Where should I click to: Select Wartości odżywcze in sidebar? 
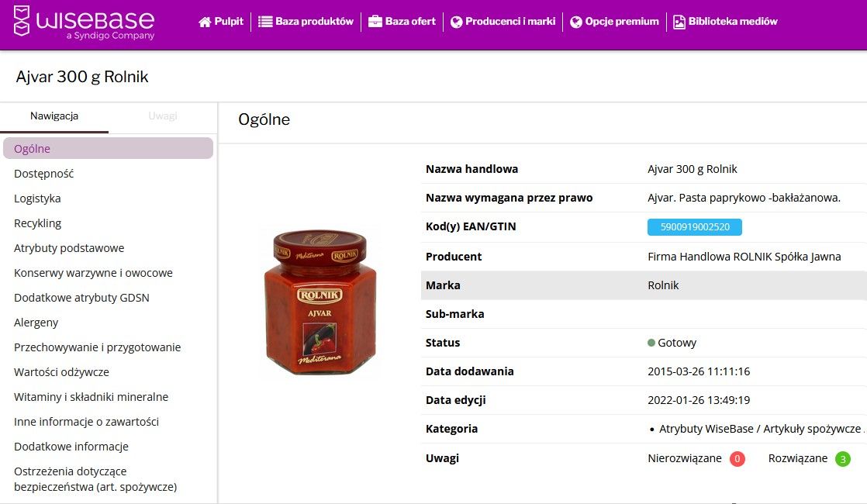61,372
